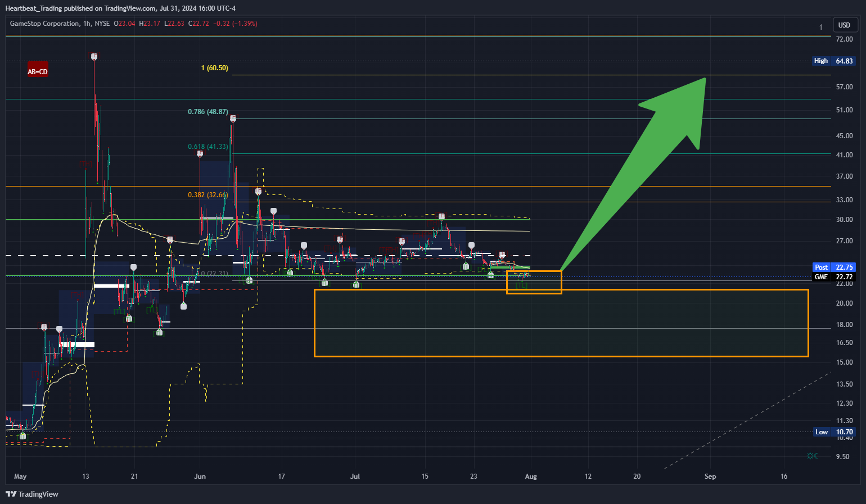The image size is (866, 504).
Task: Click the 51.00 price axis label
Action: [844, 110]
